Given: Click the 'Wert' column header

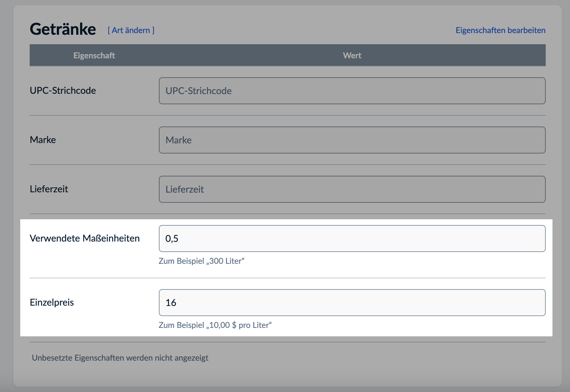Looking at the screenshot, I should [x=352, y=56].
